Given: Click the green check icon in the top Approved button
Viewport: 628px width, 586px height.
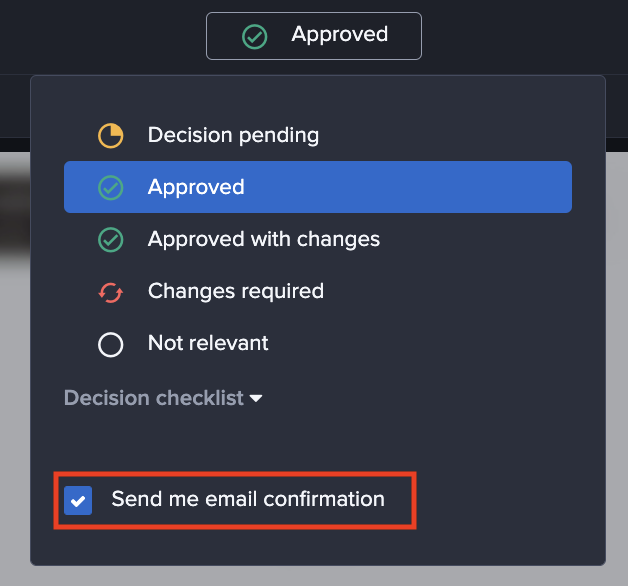Looking at the screenshot, I should pyautogui.click(x=255, y=37).
